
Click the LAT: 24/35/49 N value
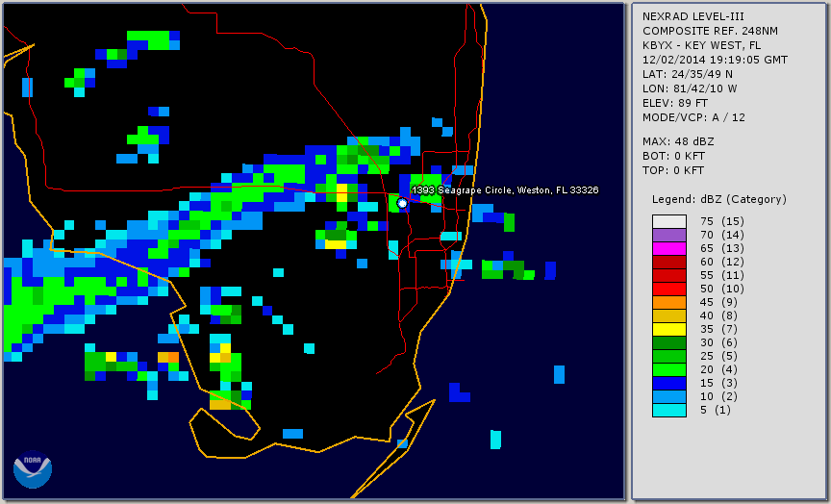click(x=688, y=74)
